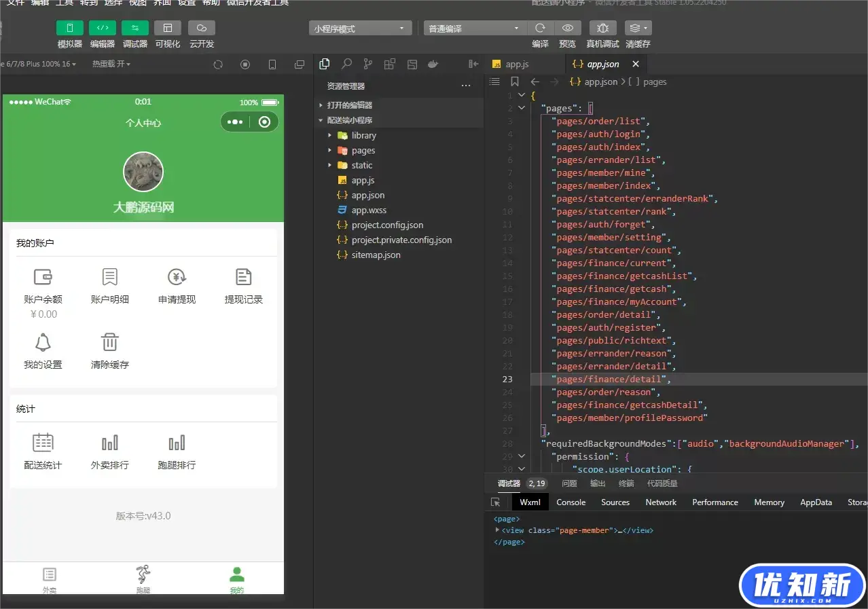The image size is (868, 609).
Task: Expand the pages folder in tree
Action: click(x=363, y=151)
